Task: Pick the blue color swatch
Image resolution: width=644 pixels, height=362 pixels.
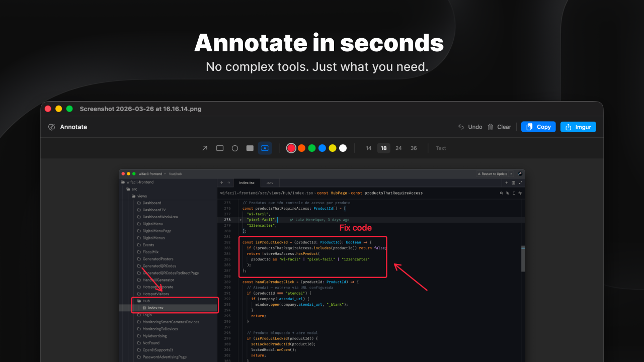Action: (322, 148)
